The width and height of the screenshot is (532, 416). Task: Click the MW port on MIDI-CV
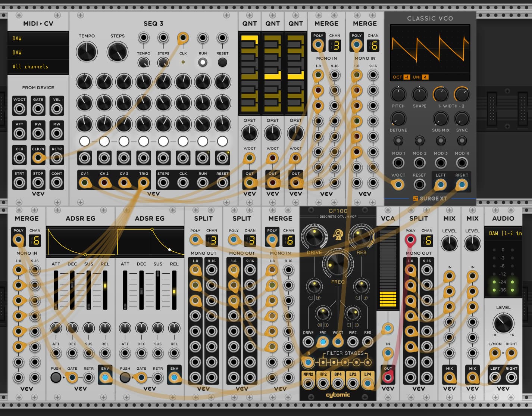point(57,133)
